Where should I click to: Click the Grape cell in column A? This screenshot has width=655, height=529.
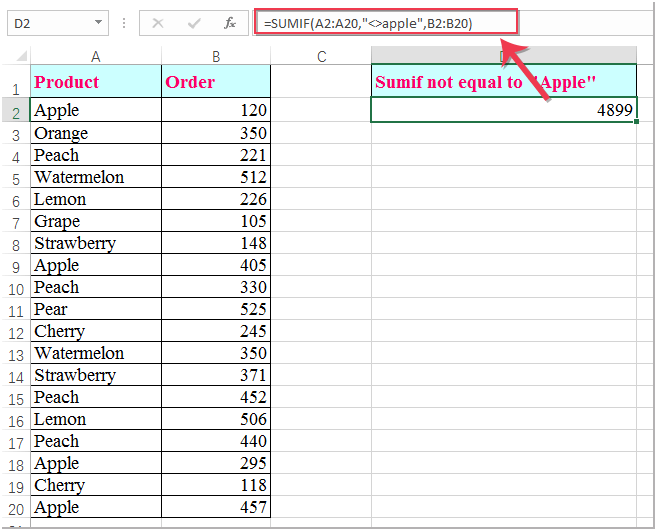(95, 221)
